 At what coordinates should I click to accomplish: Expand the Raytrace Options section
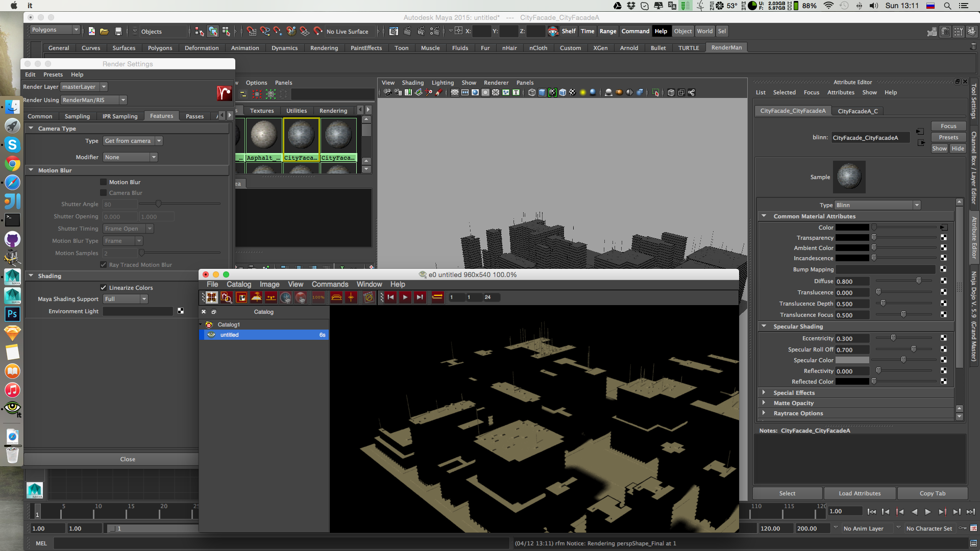764,413
